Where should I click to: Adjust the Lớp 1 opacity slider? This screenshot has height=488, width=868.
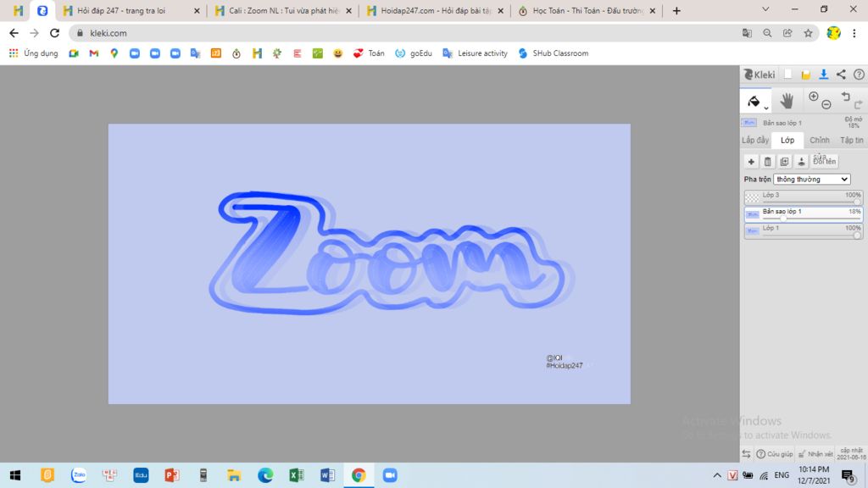(x=857, y=236)
